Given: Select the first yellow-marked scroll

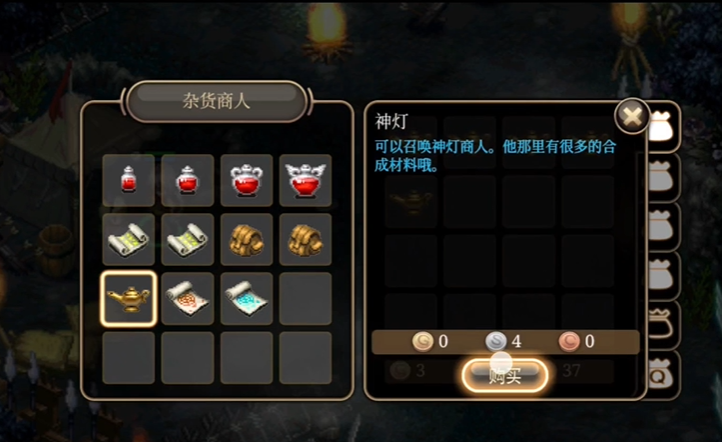Looking at the screenshot, I should (x=128, y=239).
